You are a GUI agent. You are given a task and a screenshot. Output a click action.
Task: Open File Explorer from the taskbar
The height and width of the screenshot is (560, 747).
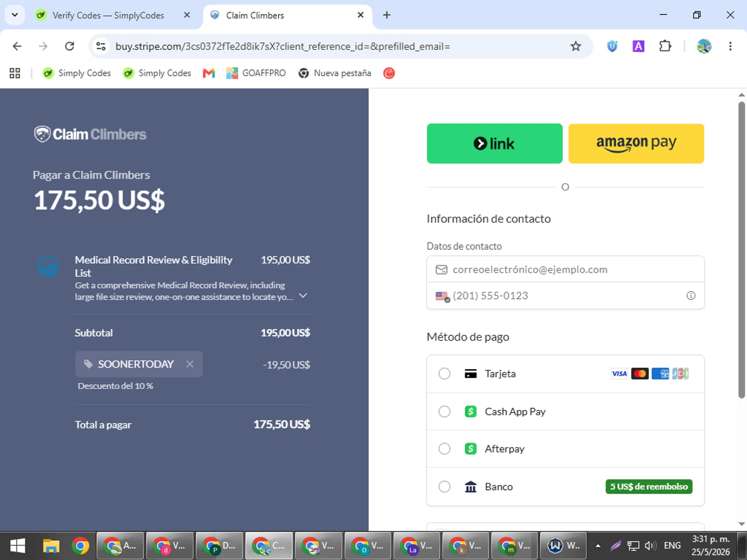[x=51, y=546]
